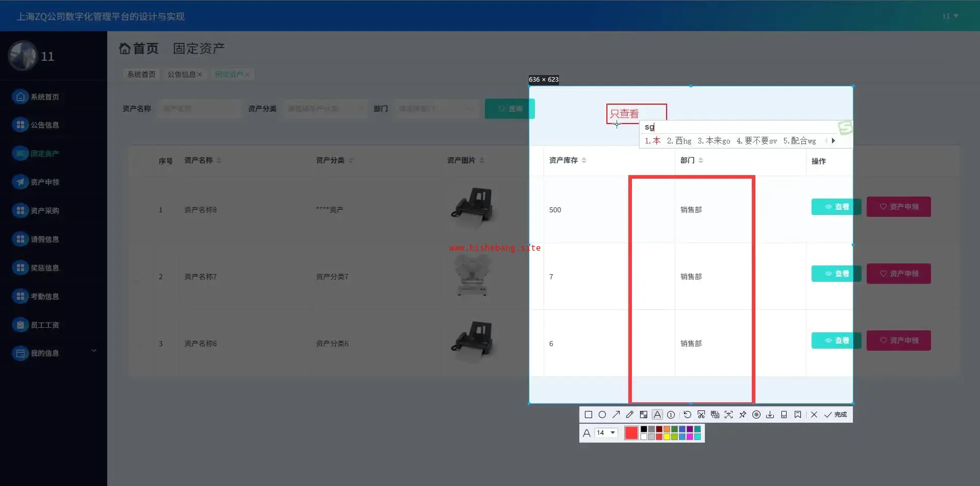Open 固定资产 in the sidebar
Image resolution: width=980 pixels, height=486 pixels.
tap(45, 153)
